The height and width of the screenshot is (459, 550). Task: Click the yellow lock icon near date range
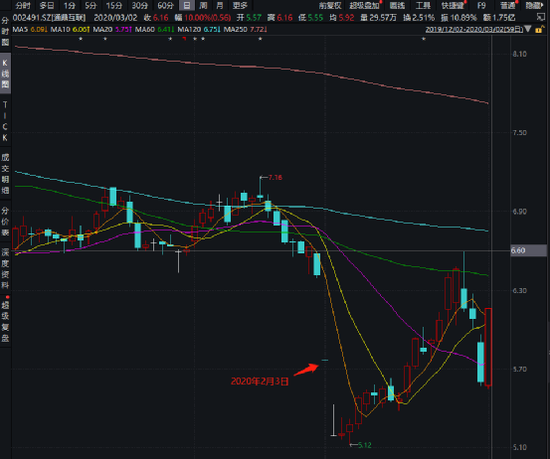[538, 30]
